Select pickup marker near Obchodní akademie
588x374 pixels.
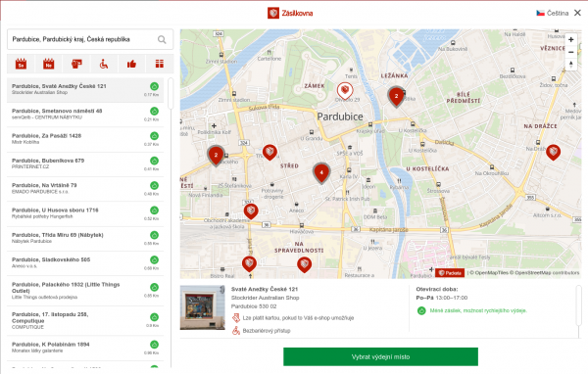point(251,210)
